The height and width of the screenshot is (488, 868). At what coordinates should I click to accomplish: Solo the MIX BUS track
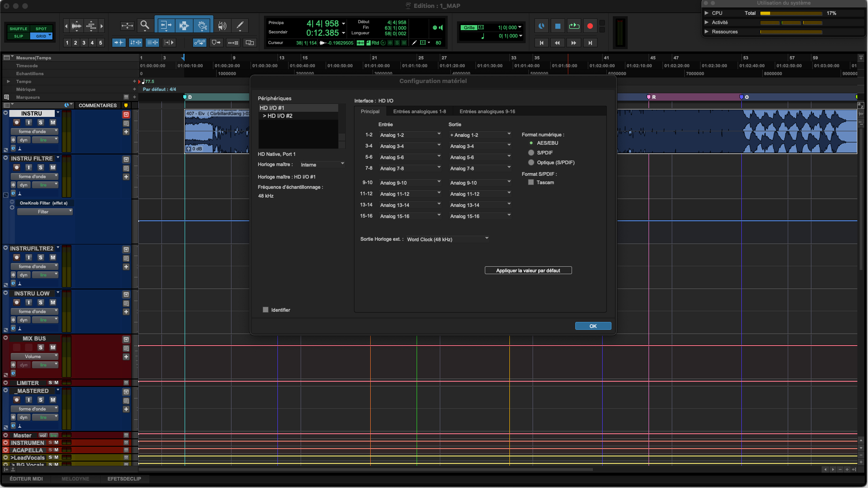pos(41,347)
